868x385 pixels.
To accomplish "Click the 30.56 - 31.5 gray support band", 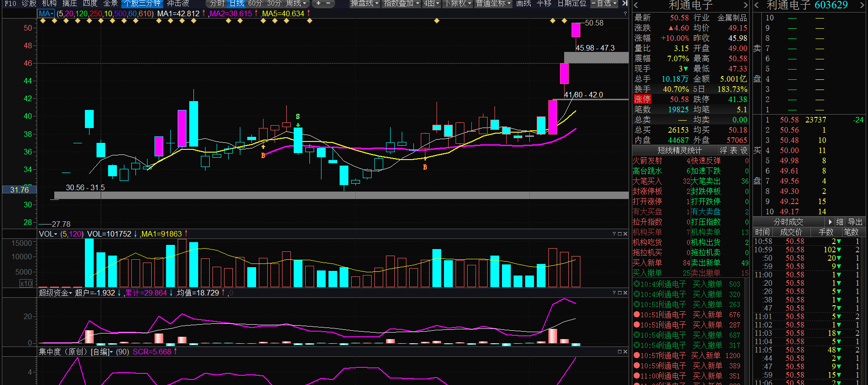I will point(341,195).
